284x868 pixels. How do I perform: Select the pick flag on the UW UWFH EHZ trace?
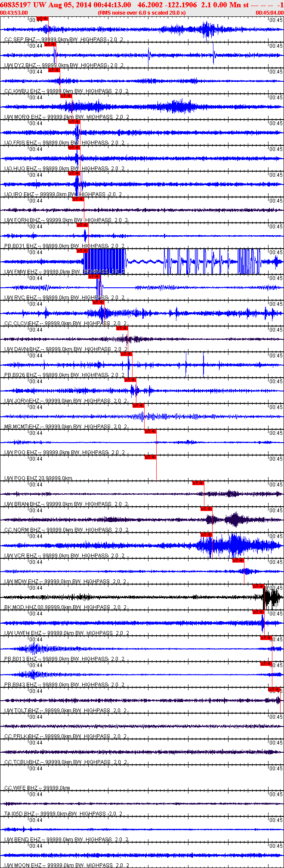coord(259,612)
